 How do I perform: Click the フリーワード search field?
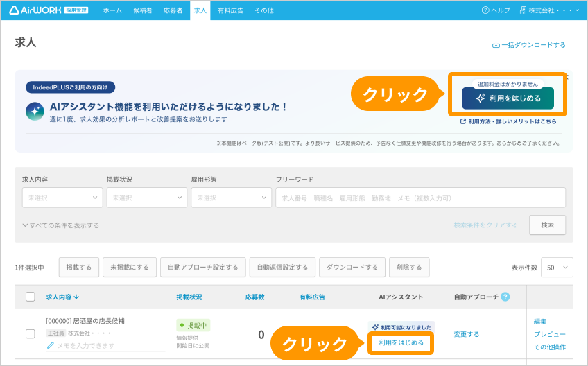tap(420, 198)
